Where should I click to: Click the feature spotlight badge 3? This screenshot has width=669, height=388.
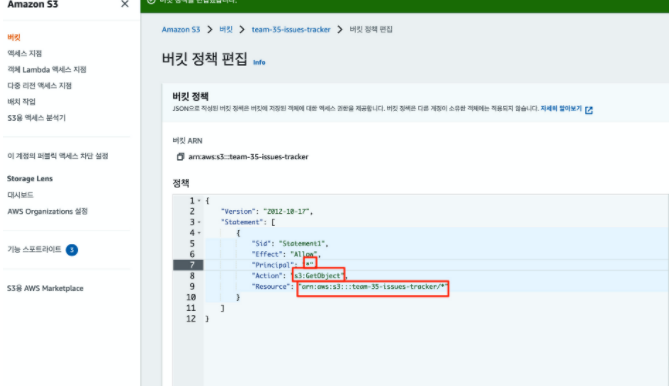click(72, 250)
